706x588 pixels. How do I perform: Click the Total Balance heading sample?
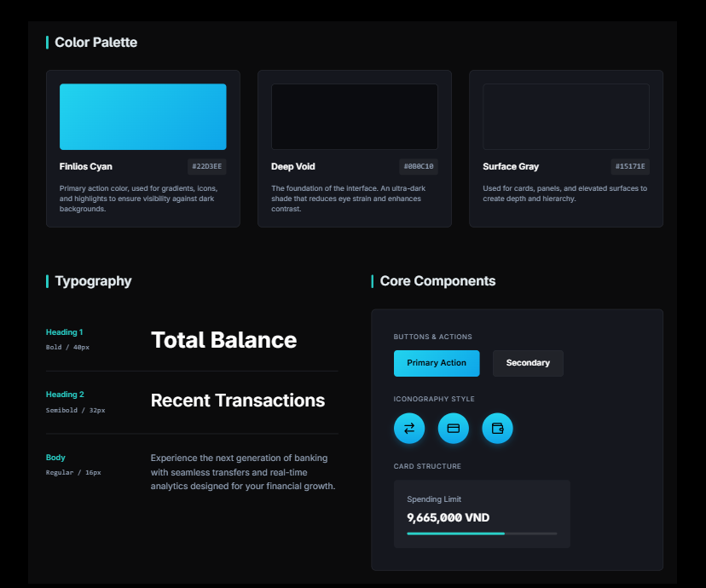(223, 340)
